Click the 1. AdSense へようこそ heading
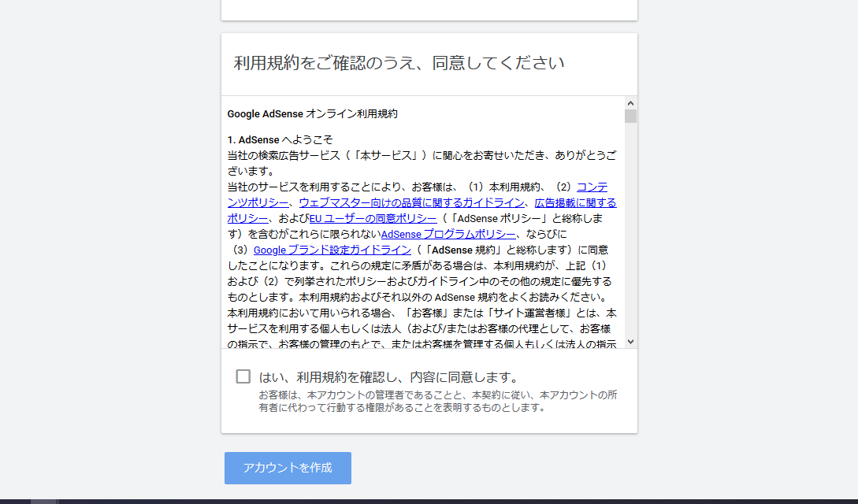The image size is (858, 504). pos(280,140)
